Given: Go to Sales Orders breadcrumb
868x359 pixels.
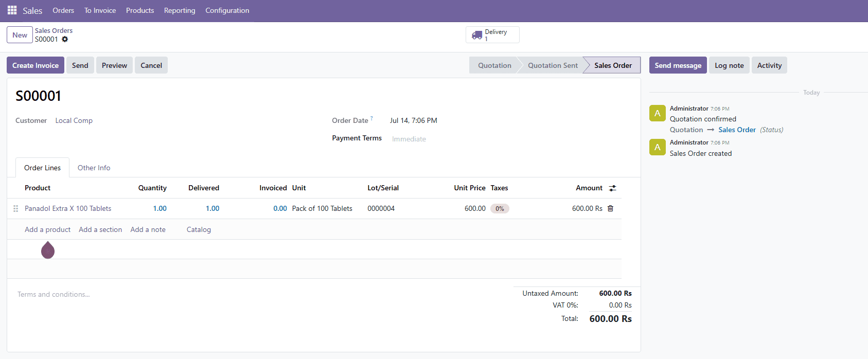Looking at the screenshot, I should pos(54,30).
